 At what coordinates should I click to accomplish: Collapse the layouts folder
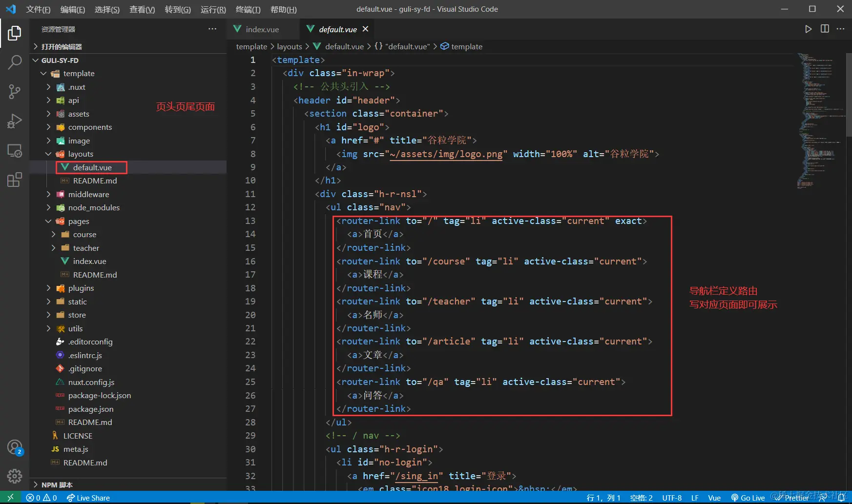click(129, 154)
